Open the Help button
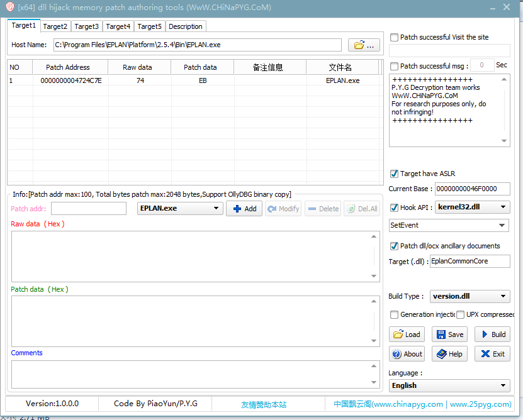This screenshot has width=523, height=420. point(449,354)
